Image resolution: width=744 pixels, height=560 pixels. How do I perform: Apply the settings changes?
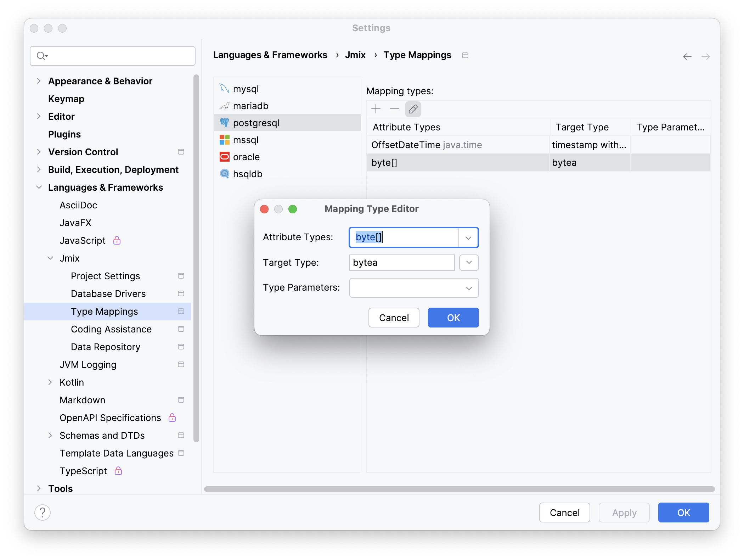624,513
